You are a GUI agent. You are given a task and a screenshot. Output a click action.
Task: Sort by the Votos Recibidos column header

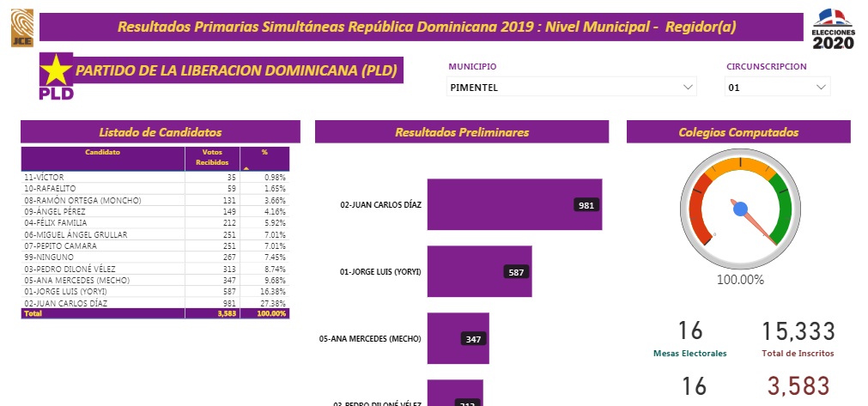point(212,158)
